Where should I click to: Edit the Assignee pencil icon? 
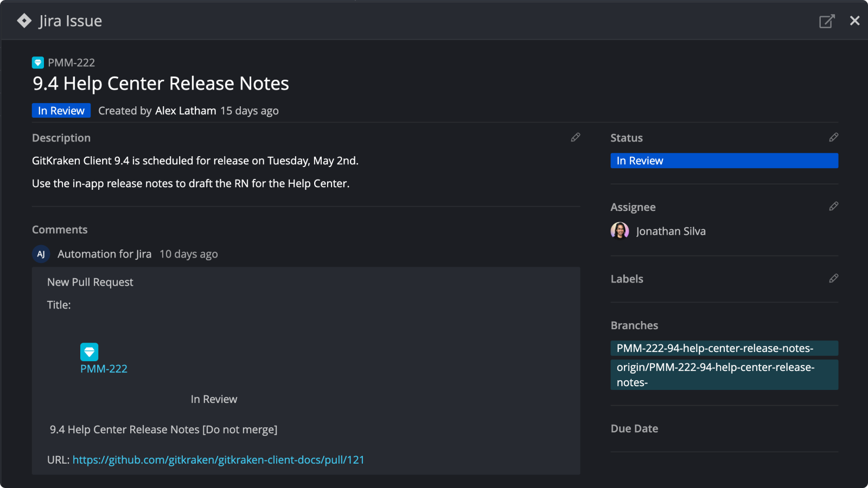[x=834, y=206]
